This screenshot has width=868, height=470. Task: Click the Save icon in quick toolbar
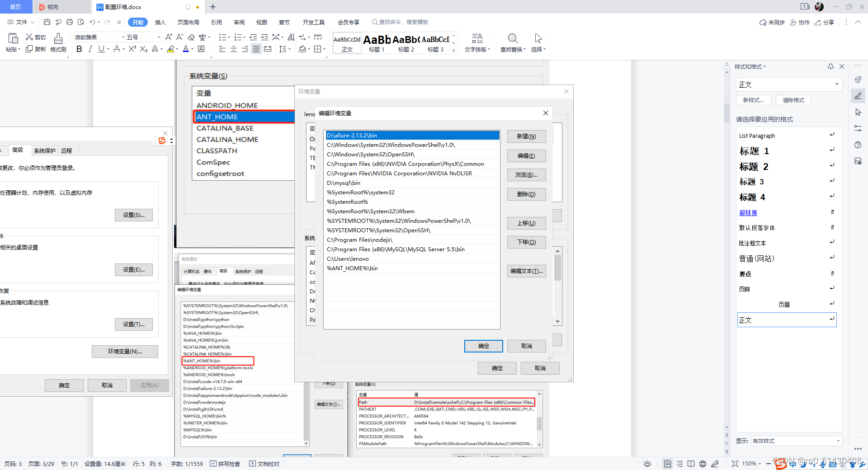point(47,22)
